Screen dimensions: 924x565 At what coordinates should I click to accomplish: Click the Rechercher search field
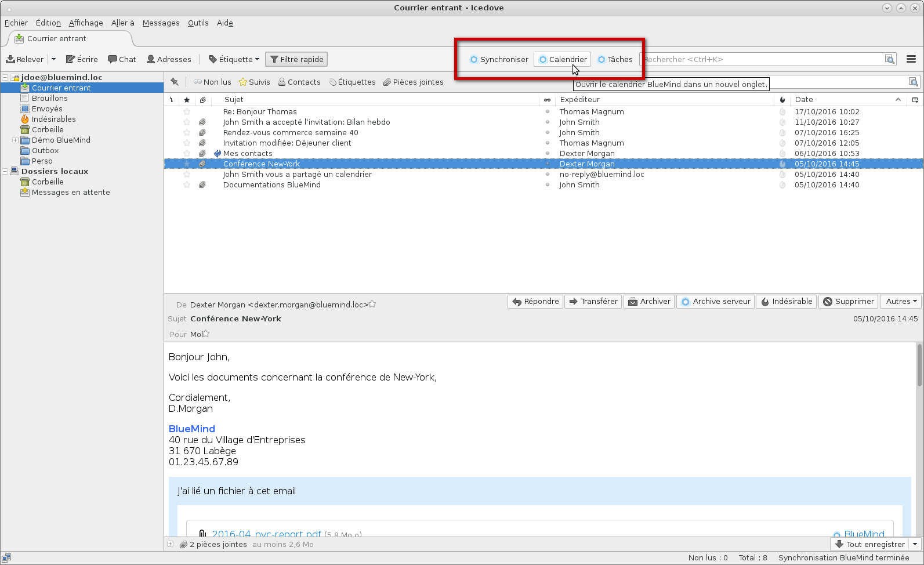click(x=763, y=59)
